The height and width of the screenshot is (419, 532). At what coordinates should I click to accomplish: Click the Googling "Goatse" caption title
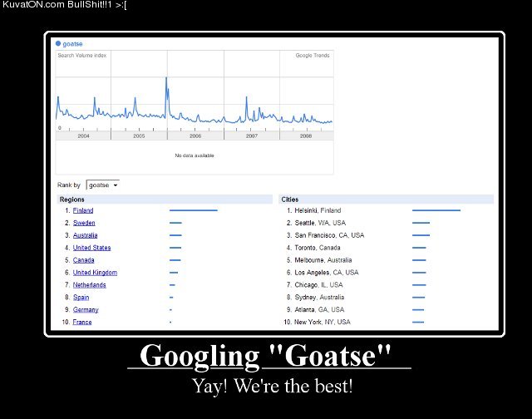point(265,356)
